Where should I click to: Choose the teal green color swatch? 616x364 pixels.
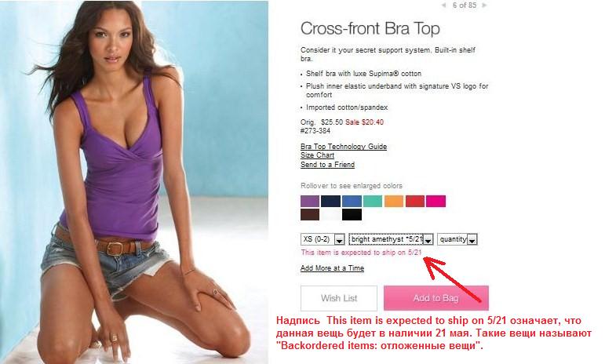click(x=373, y=201)
